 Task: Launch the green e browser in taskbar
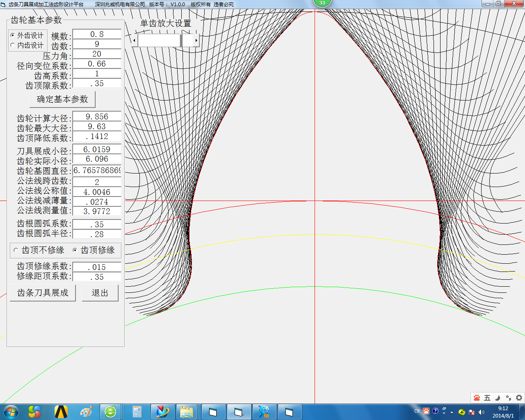111,412
